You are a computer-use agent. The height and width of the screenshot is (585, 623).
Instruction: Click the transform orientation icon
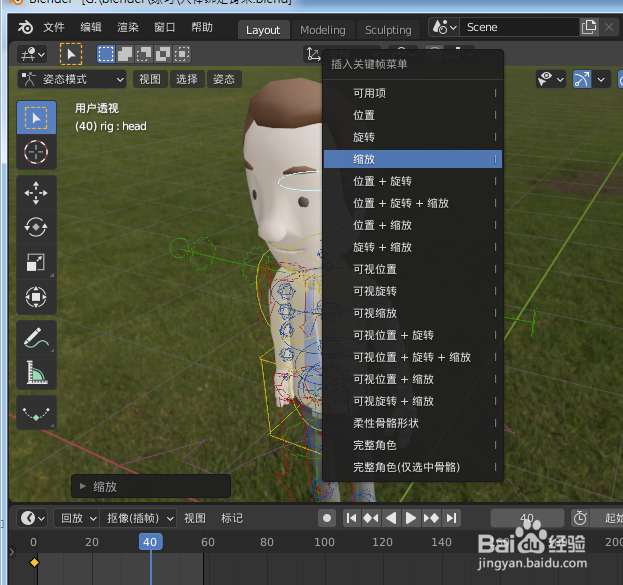(x=313, y=54)
